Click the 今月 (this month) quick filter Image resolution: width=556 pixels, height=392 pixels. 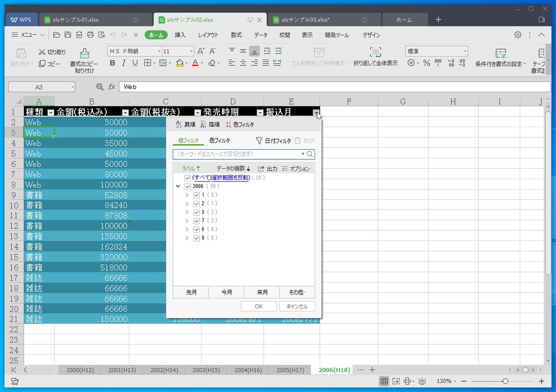[227, 292]
